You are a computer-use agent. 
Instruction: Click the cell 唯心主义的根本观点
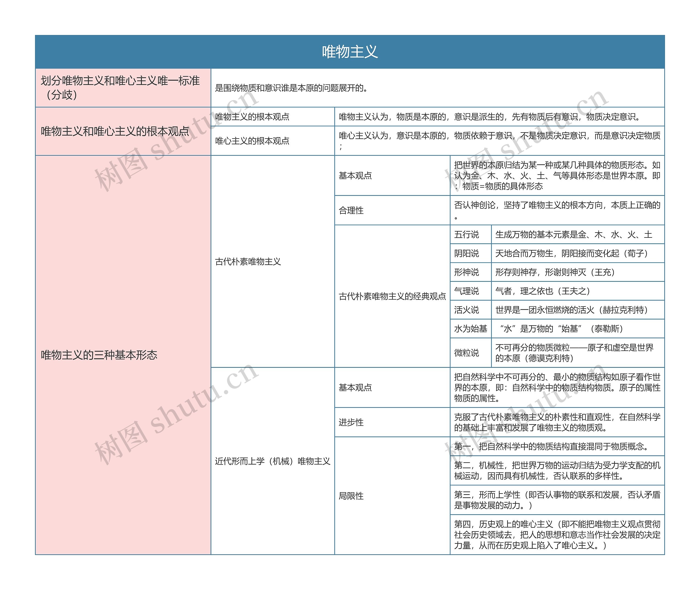tap(273, 140)
